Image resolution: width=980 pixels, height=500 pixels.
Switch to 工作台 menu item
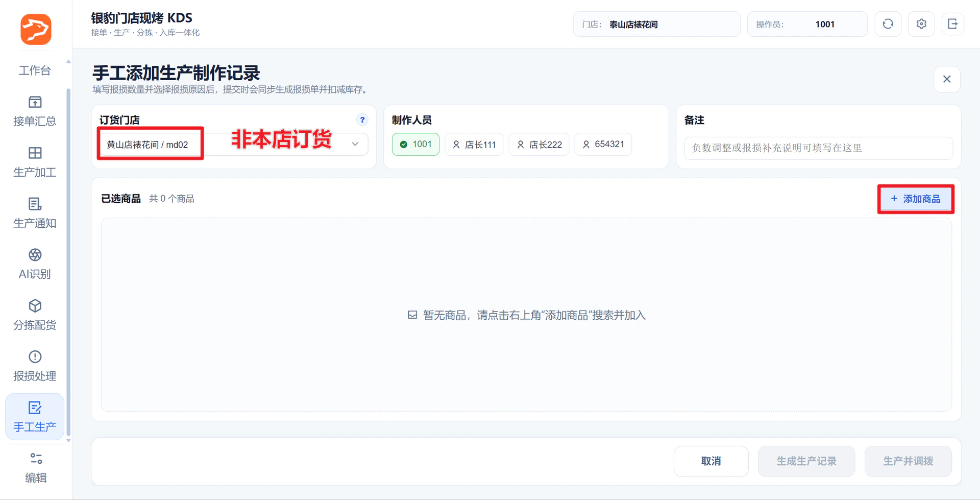point(35,70)
